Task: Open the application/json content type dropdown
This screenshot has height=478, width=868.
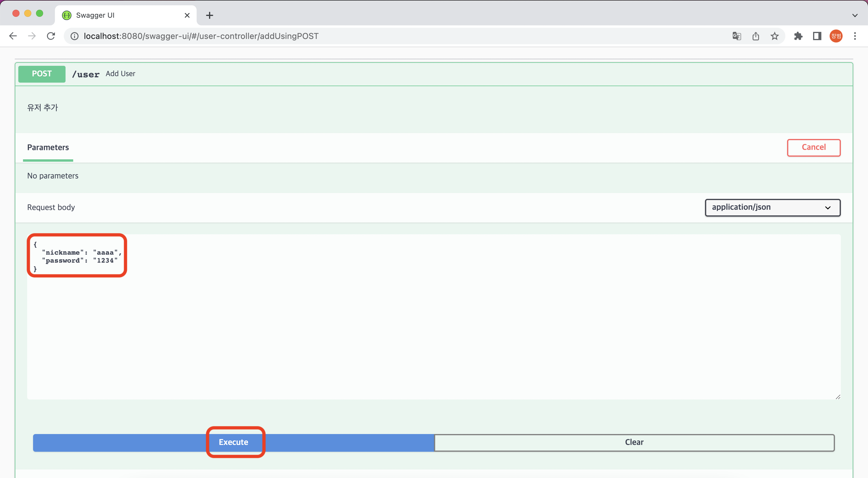Action: 772,207
